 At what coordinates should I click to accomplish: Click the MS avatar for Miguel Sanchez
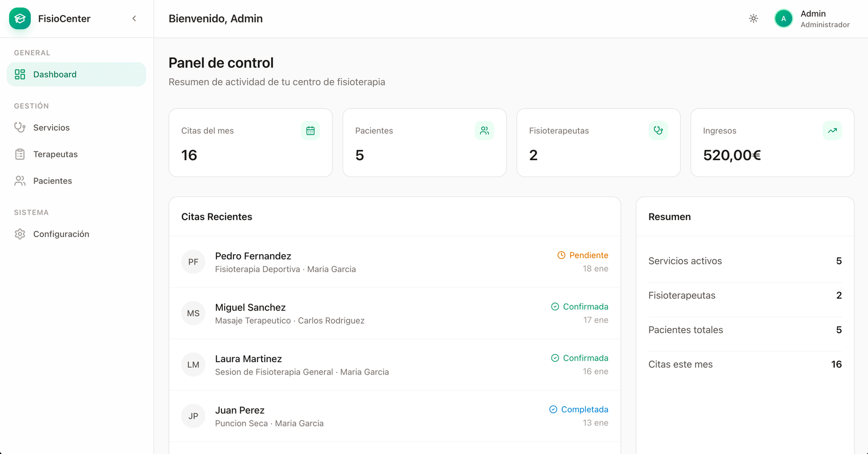coord(193,313)
